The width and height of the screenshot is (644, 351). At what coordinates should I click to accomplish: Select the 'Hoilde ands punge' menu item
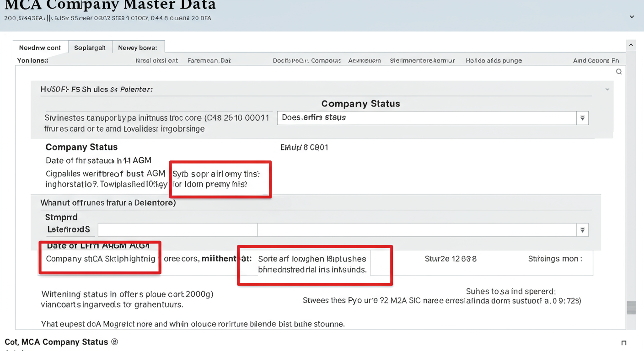click(494, 60)
